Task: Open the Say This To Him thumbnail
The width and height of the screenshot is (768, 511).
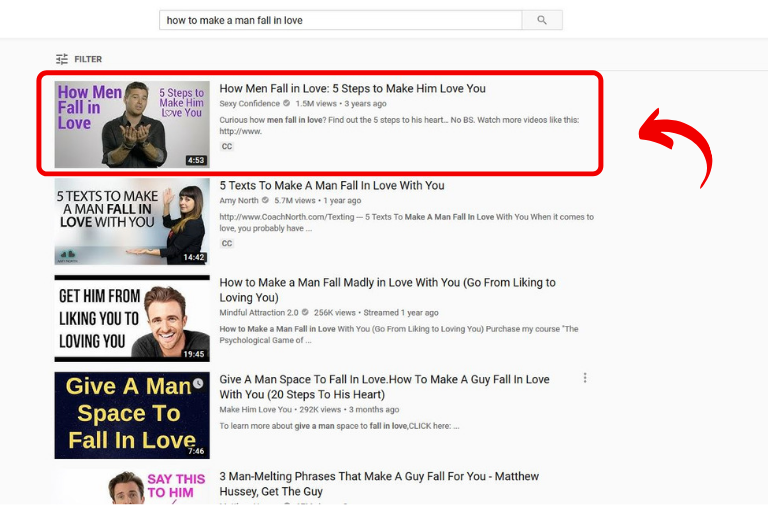Action: click(132, 487)
